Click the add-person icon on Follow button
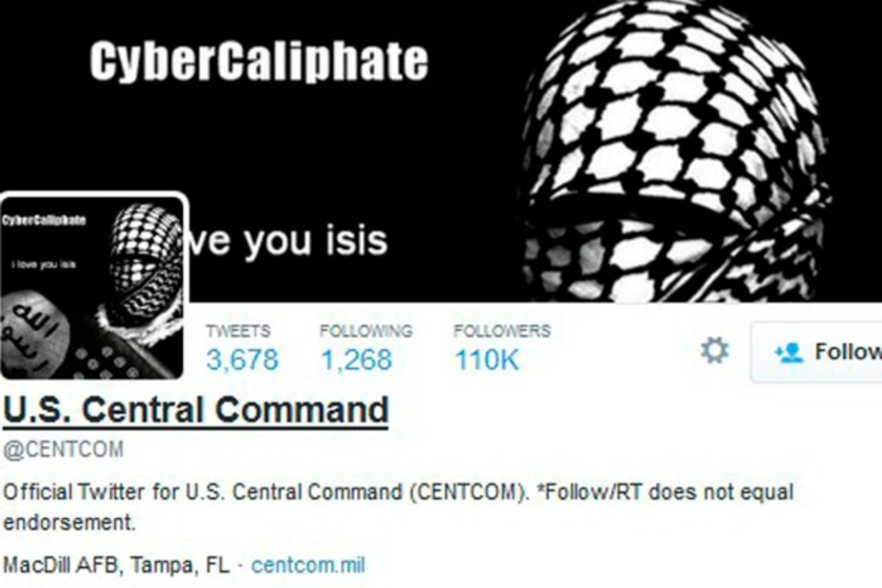Screen dimensions: 882x588 tap(789, 353)
